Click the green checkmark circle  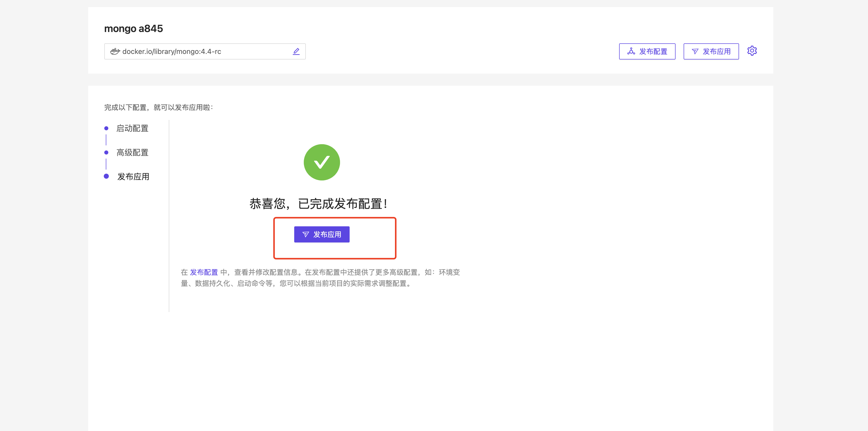click(321, 162)
